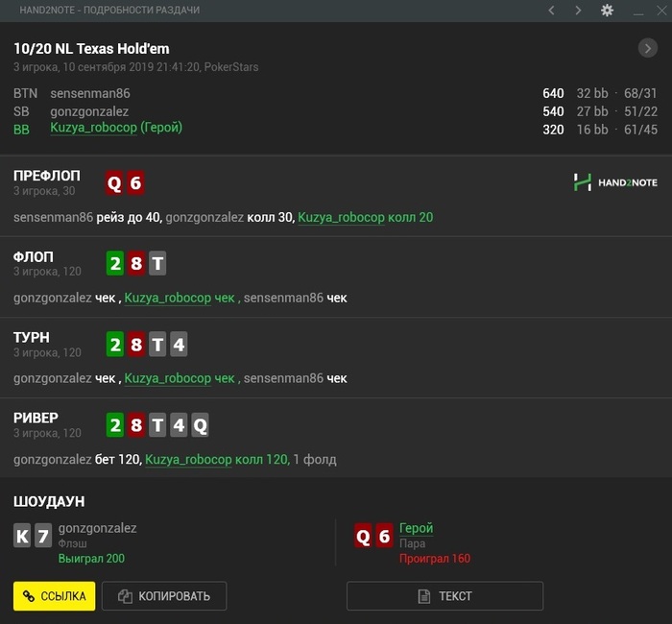The image size is (672, 624).
Task: Click the 32 bb stack size
Action: click(592, 93)
